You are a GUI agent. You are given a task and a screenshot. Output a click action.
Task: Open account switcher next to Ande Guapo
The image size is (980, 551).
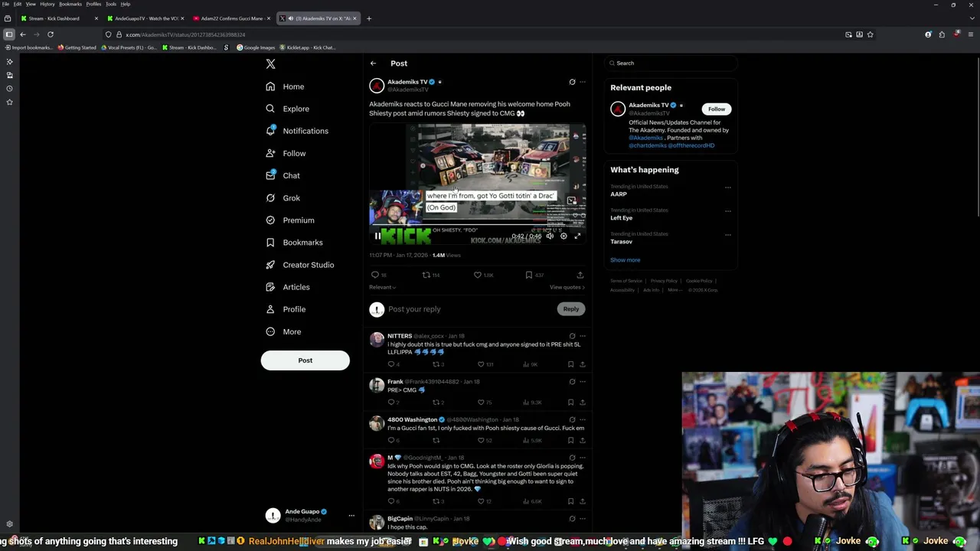[x=351, y=516]
